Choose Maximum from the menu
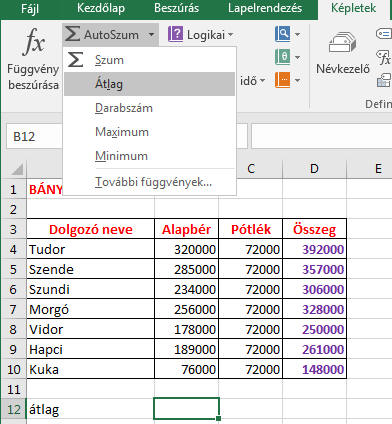 [x=149, y=132]
